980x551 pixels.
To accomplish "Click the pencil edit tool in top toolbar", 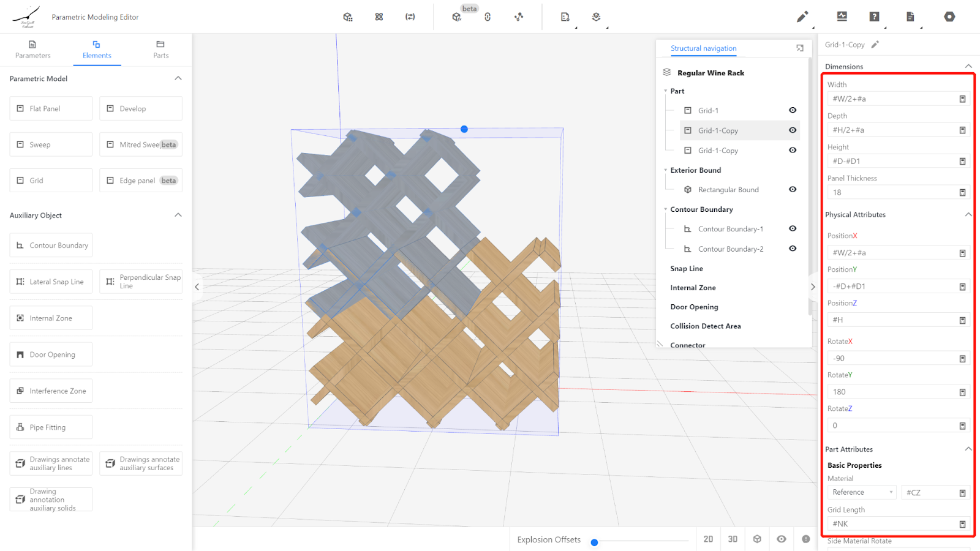I will tap(802, 17).
